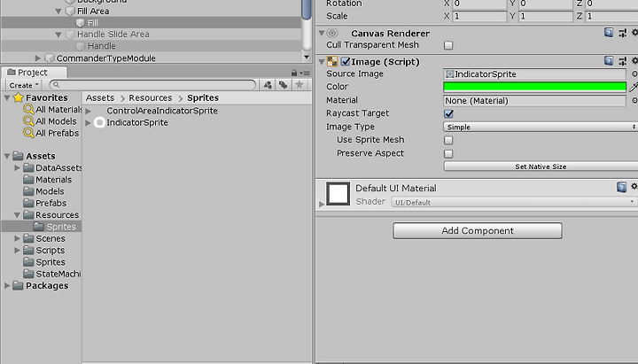638x364 pixels.
Task: Open the Image Type dropdown
Action: click(x=541, y=127)
